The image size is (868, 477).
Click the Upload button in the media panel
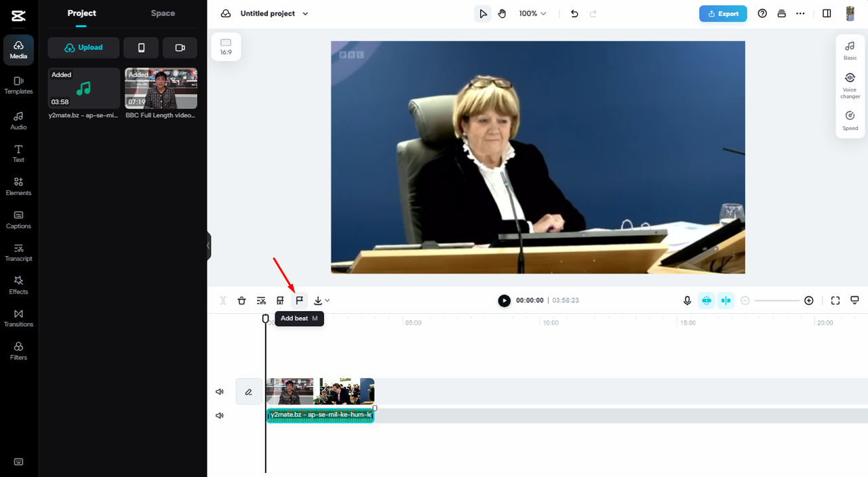click(83, 47)
